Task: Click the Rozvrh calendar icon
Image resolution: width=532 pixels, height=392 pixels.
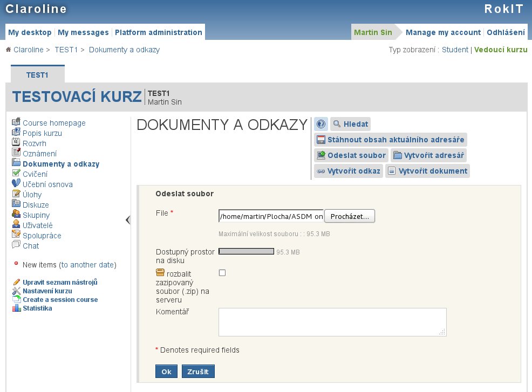Action: coord(16,142)
